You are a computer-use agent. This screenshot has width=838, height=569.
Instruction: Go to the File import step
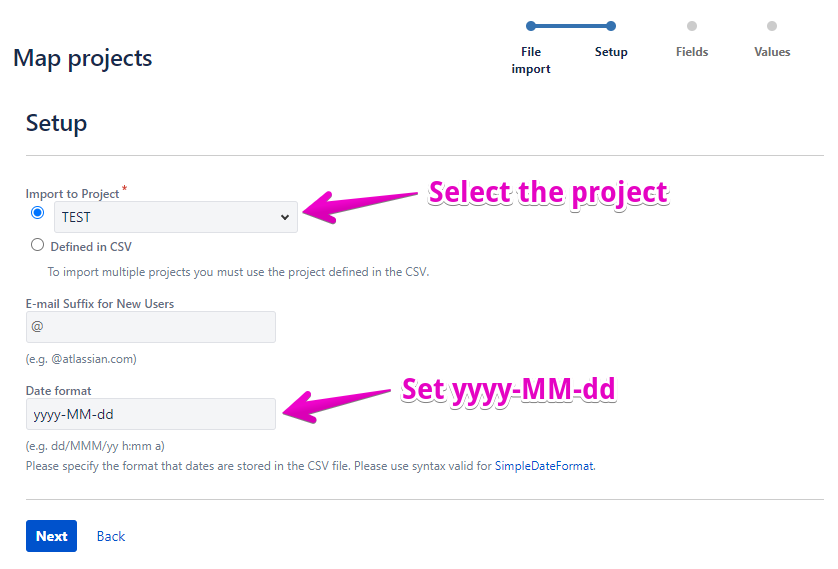[x=531, y=60]
